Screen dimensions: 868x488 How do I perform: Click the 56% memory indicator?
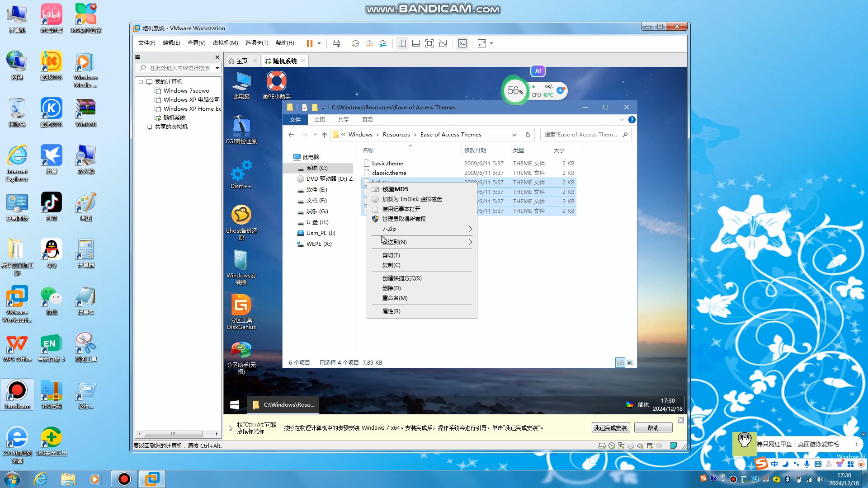point(515,90)
